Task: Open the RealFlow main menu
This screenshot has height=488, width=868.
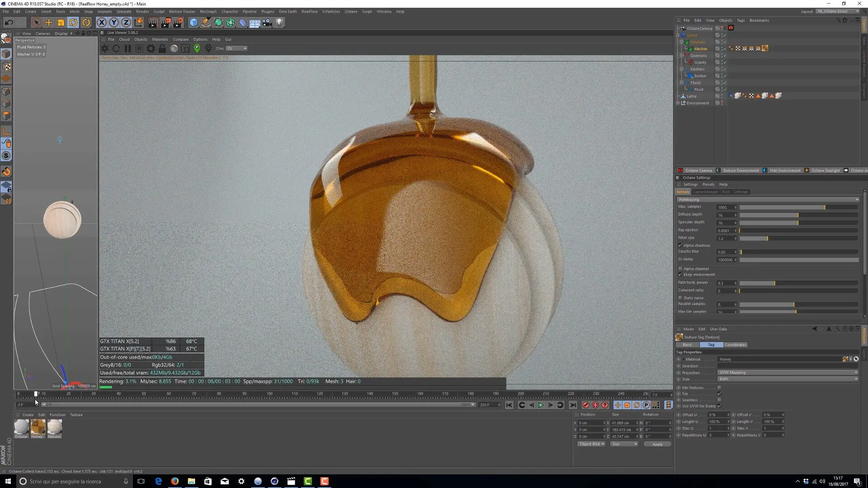Action: coord(309,11)
